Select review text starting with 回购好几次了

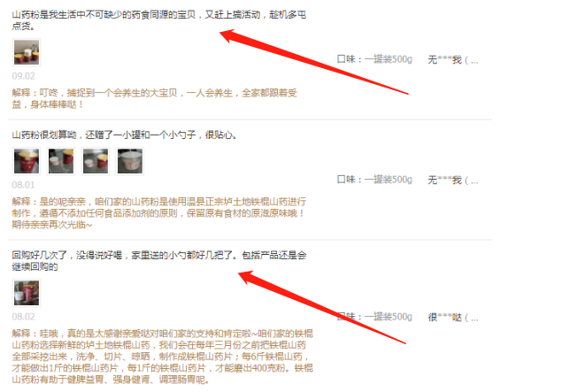[159, 261]
